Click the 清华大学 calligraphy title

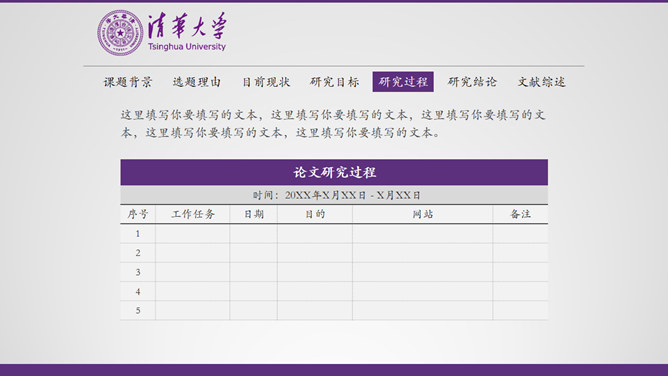(187, 26)
